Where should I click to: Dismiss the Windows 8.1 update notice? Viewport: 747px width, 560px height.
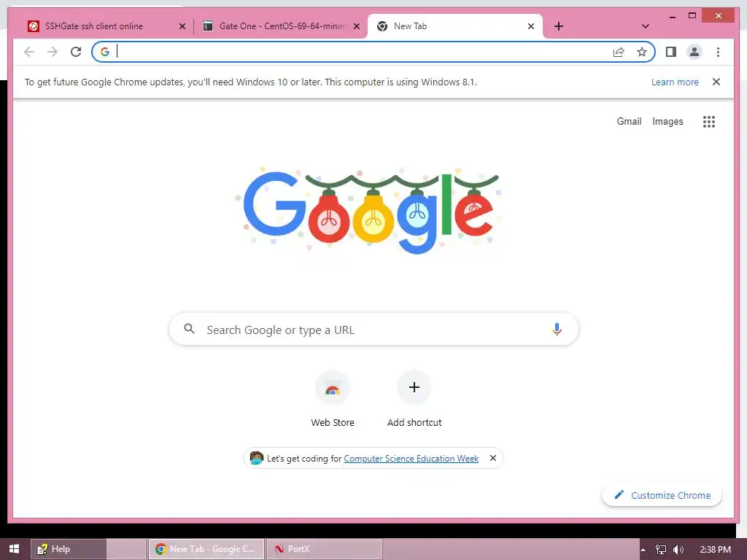[716, 82]
